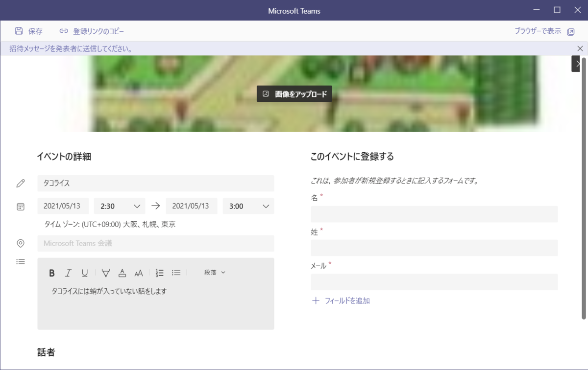Screen dimensions: 588x370
Task: Select the start date 2021/05/13 field
Action: (63, 206)
